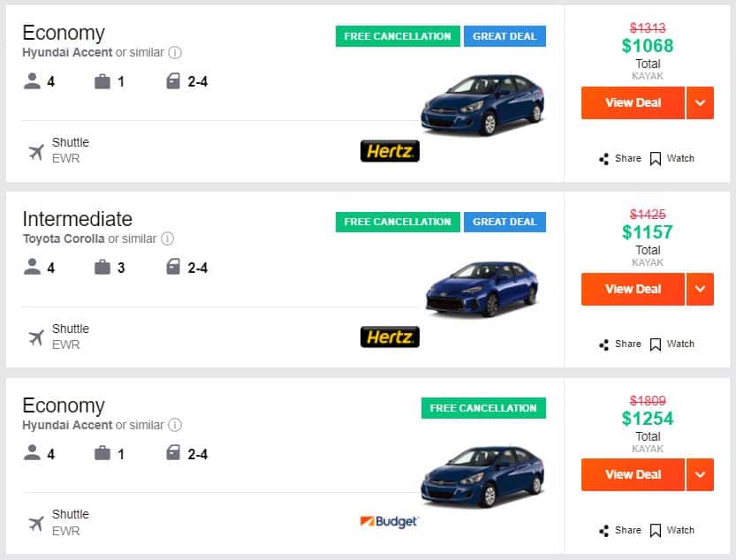
Task: Toggle Watch bookmark for the $1254 deal
Action: coord(656,531)
